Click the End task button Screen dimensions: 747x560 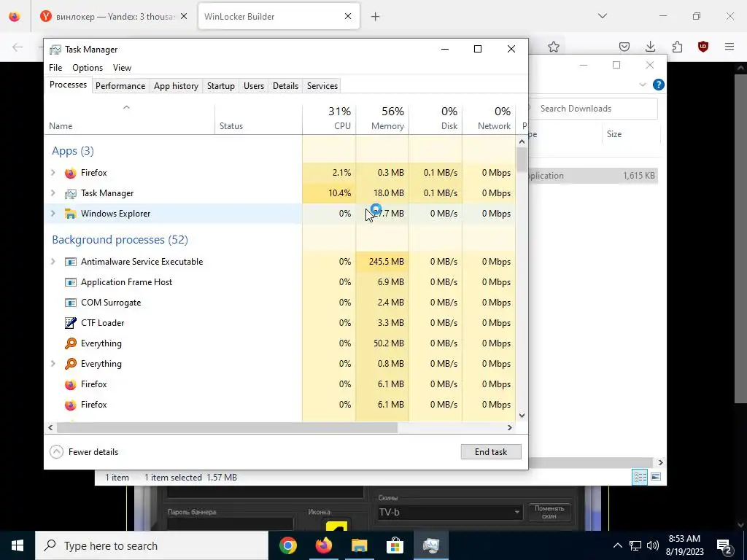tap(491, 452)
